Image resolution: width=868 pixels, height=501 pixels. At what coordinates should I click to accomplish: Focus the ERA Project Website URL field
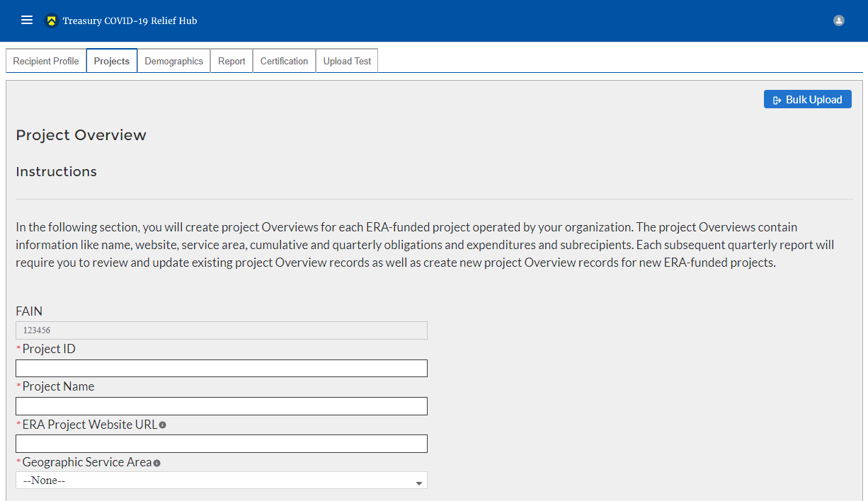[x=221, y=444]
